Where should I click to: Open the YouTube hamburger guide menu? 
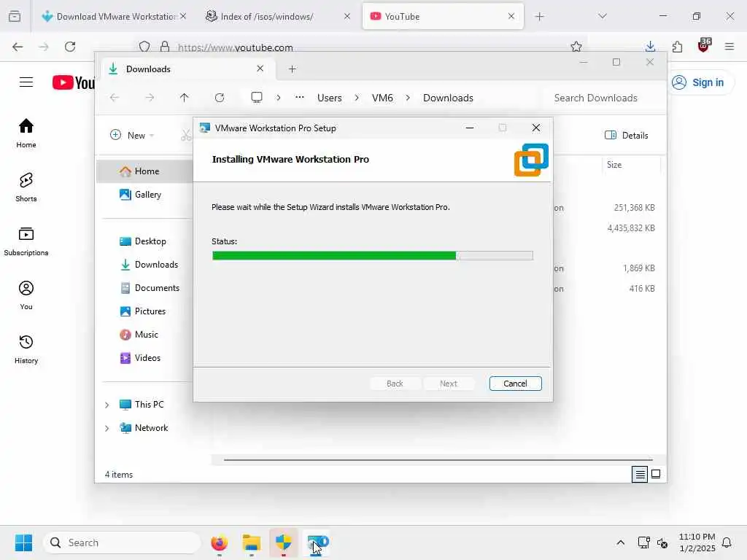point(26,82)
